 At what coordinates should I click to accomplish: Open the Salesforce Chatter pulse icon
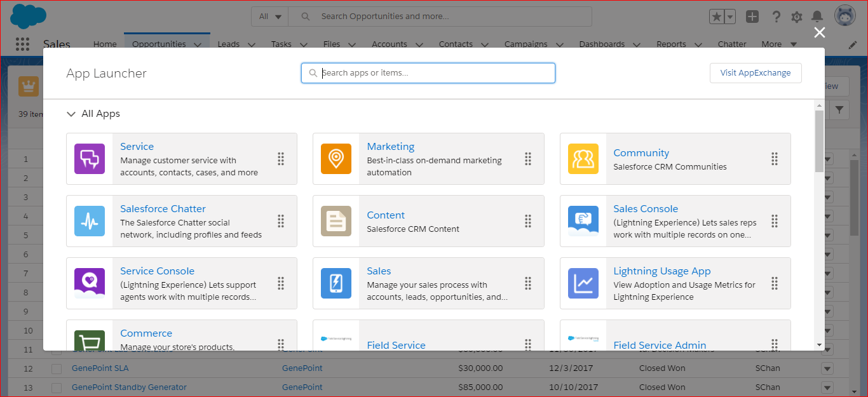90,221
